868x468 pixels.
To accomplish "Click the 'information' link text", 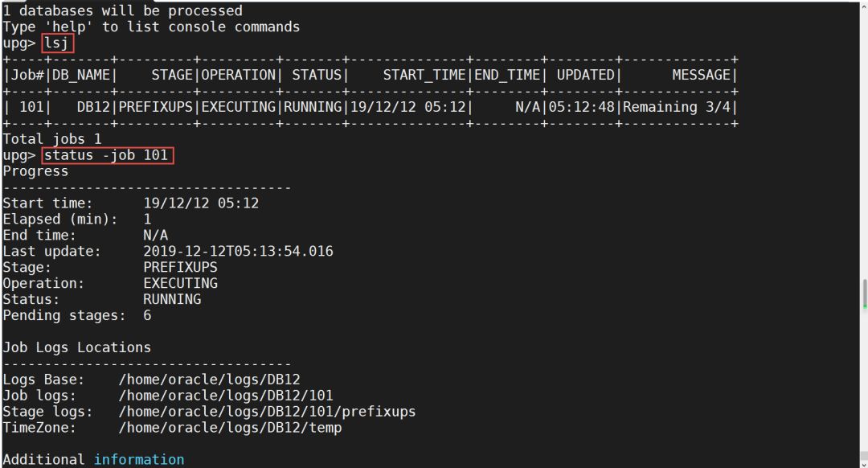I will [x=139, y=460].
